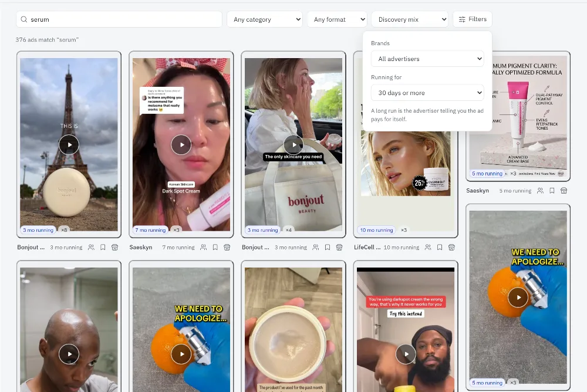Open the Saeskyn brand link beside 5 mo running
The width and height of the screenshot is (587, 392).
pyautogui.click(x=478, y=191)
